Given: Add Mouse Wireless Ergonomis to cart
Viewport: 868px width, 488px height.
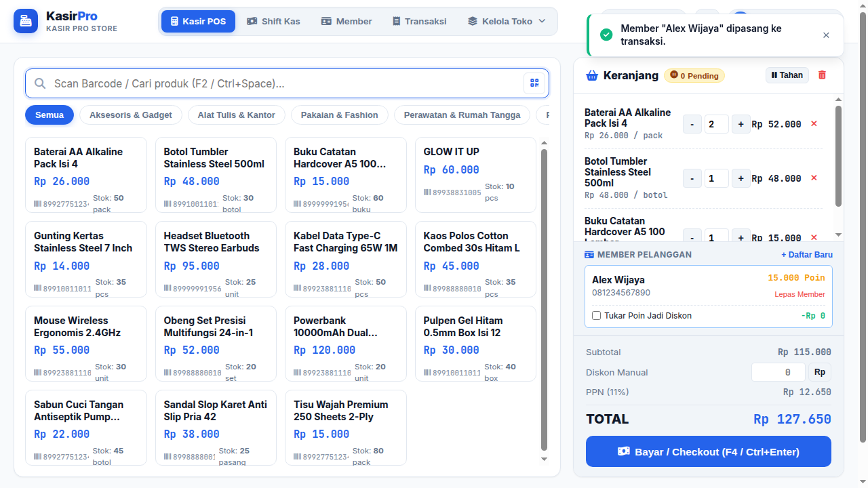Looking at the screenshot, I should tap(86, 344).
